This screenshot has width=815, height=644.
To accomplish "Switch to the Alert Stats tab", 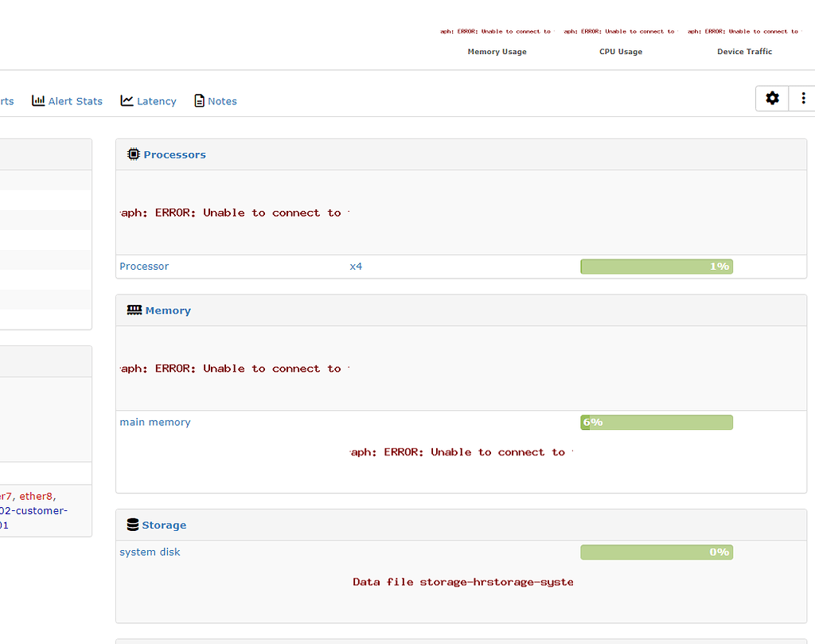I will click(x=74, y=100).
